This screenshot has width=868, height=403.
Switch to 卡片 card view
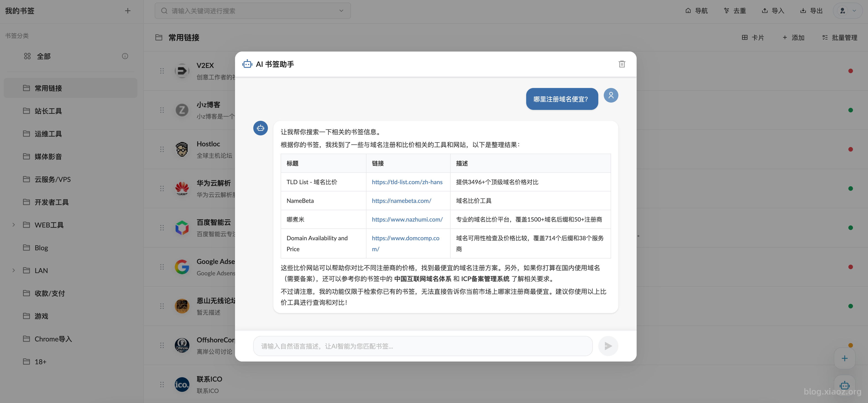753,37
